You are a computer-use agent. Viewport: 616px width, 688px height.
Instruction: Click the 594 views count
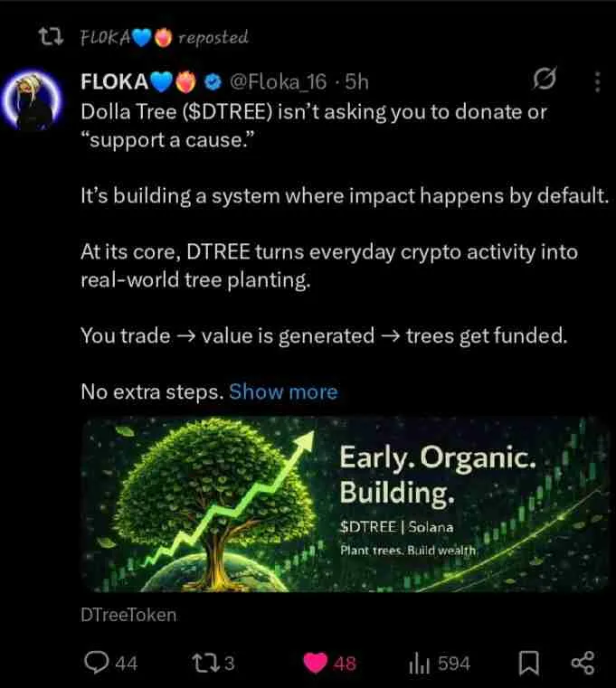(454, 664)
